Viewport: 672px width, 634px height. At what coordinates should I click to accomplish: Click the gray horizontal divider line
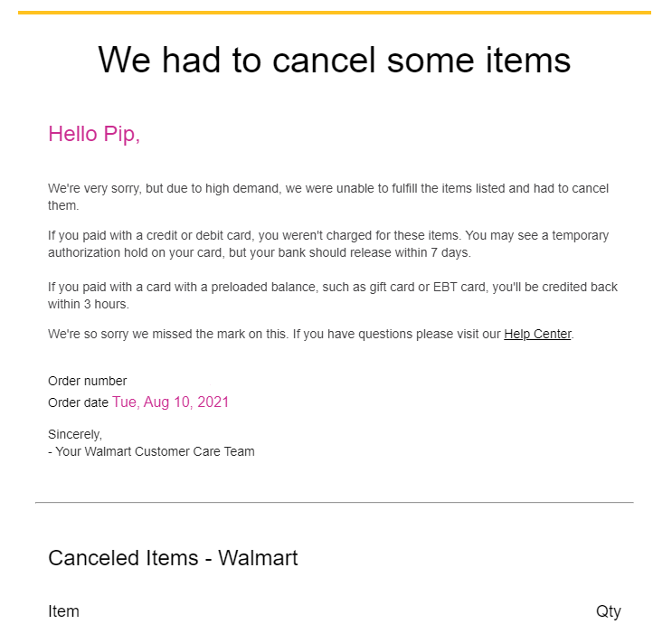(335, 502)
